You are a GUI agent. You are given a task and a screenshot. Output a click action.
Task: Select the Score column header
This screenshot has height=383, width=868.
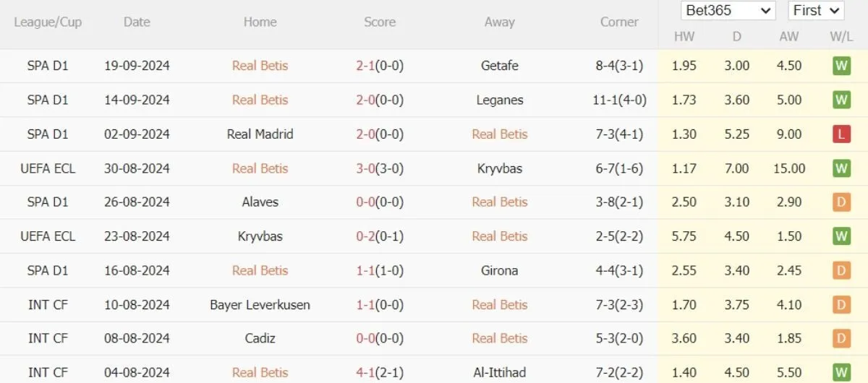click(380, 22)
